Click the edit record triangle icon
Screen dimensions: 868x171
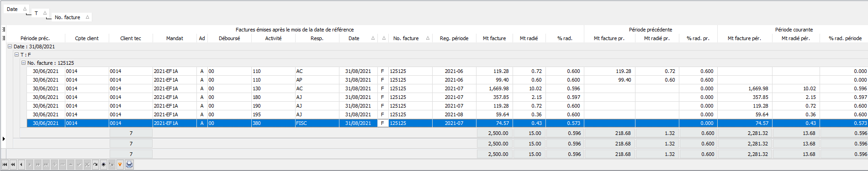point(71,165)
